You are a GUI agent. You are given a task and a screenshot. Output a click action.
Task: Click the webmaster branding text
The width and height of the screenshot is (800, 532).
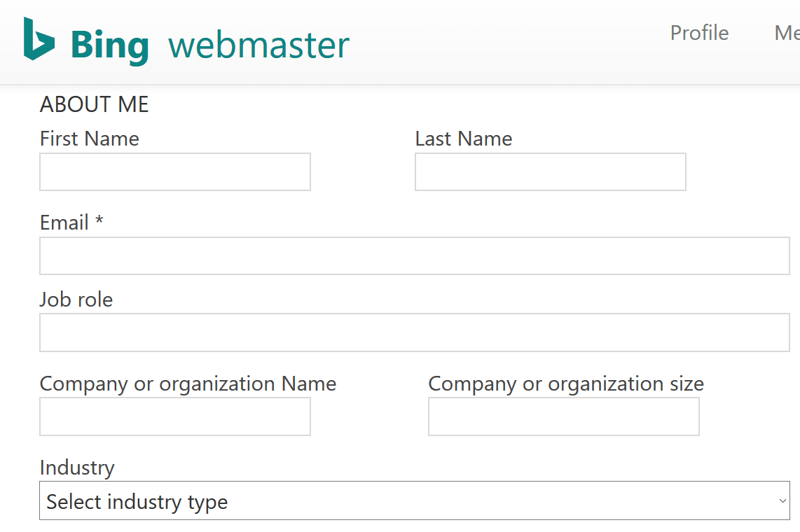[258, 43]
